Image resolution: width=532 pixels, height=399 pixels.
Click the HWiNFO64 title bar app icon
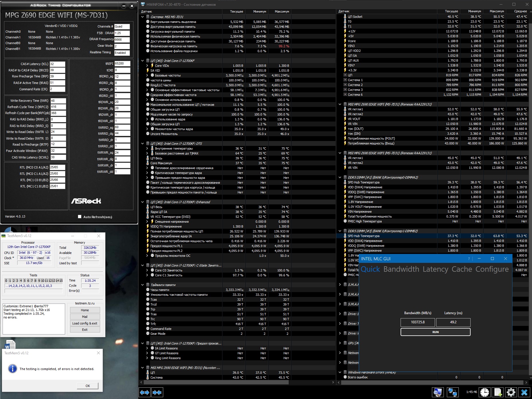pos(143,5)
